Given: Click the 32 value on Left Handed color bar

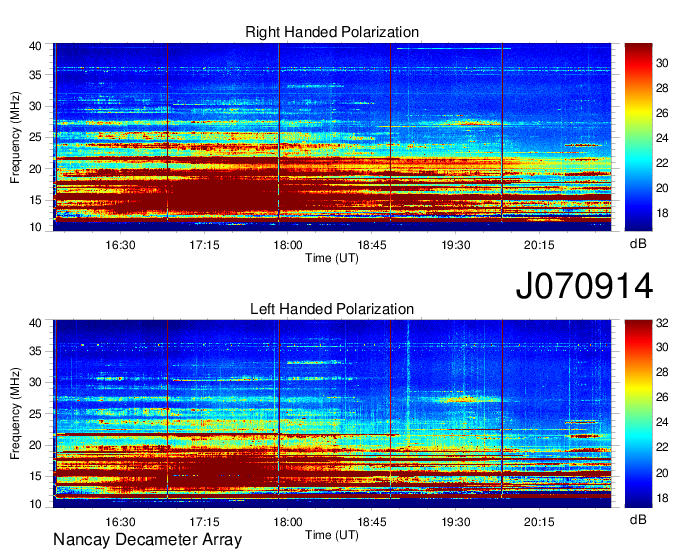Looking at the screenshot, I should coord(662,323).
